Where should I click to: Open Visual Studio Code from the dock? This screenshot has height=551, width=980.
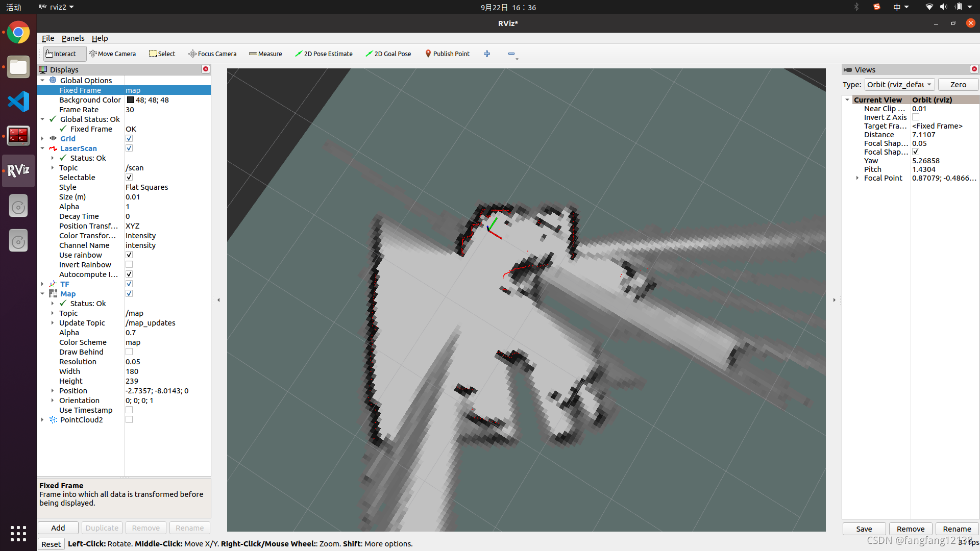click(x=18, y=102)
